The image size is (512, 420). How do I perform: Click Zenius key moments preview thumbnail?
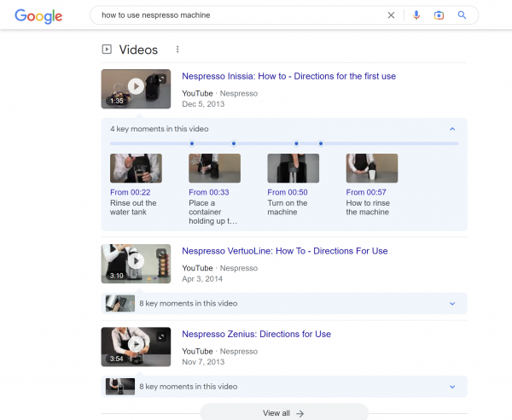coord(120,387)
